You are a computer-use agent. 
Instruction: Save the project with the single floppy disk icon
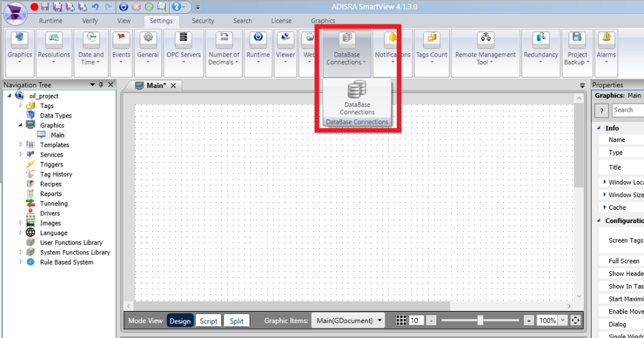pyautogui.click(x=45, y=6)
